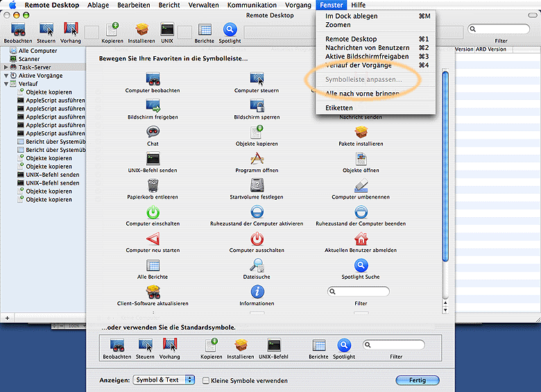Expand the Task-Server disclosure triangle

point(6,67)
